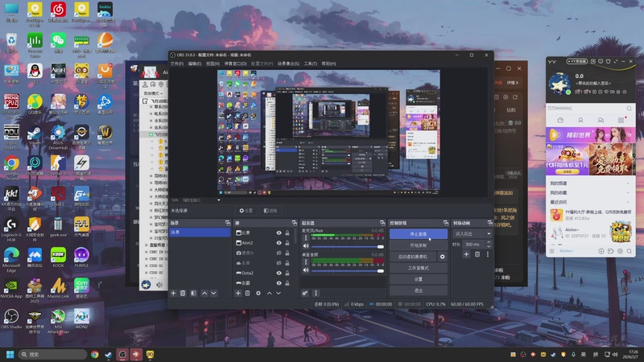644x362 pixels.
Task: Open source properties via the gear icon
Action: [x=258, y=293]
